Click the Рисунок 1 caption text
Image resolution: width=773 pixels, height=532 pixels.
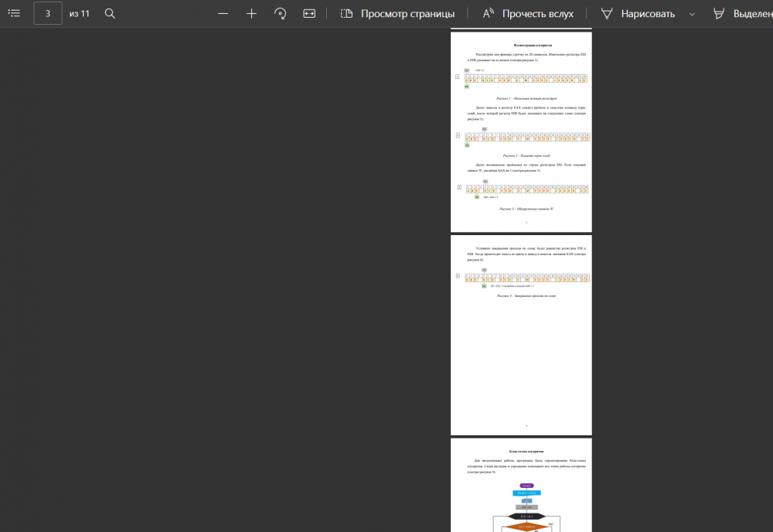[x=526, y=99]
